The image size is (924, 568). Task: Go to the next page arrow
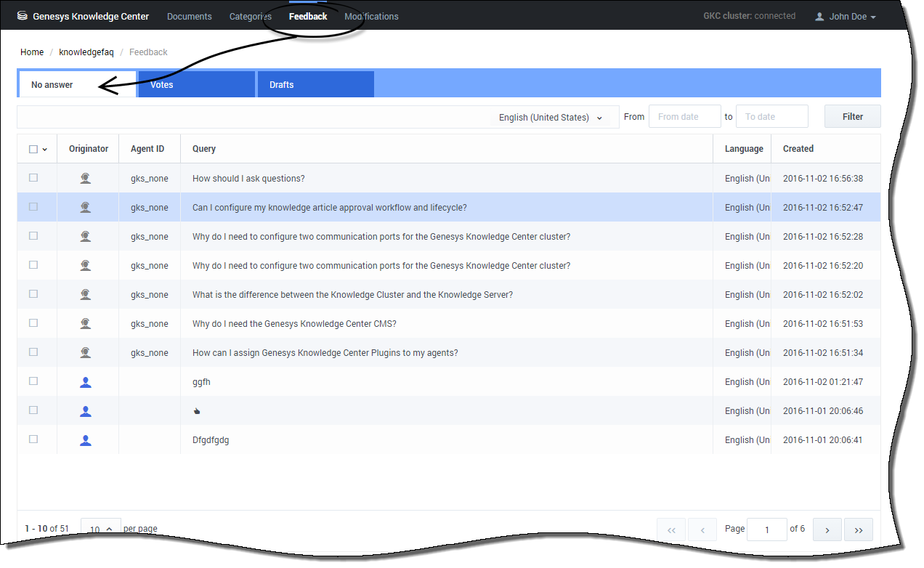pos(827,530)
